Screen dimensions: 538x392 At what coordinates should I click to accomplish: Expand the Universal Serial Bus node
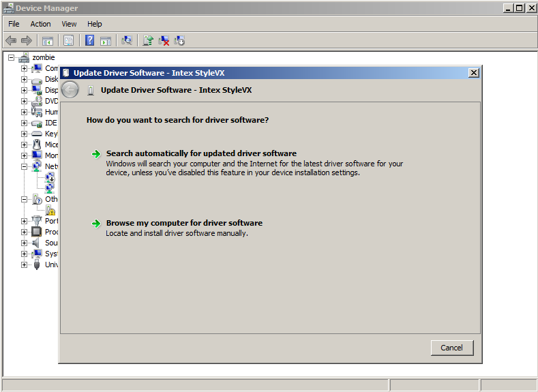[24, 265]
